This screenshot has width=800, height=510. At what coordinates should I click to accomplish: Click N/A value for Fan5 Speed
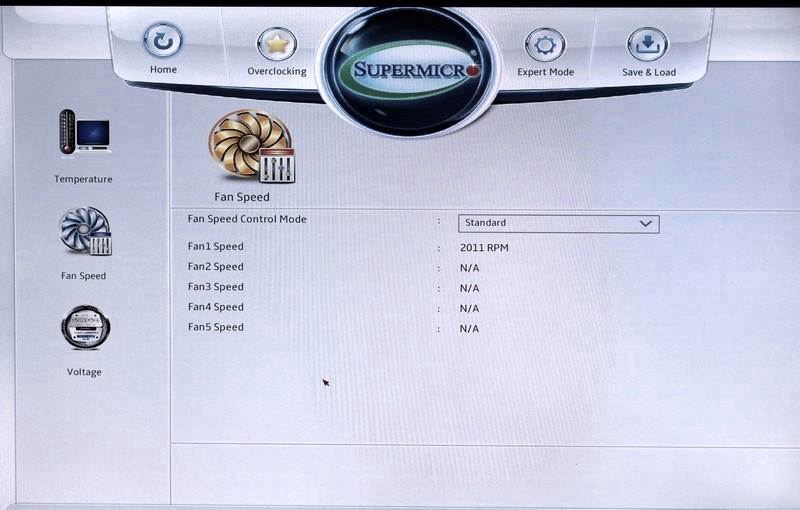click(x=469, y=329)
